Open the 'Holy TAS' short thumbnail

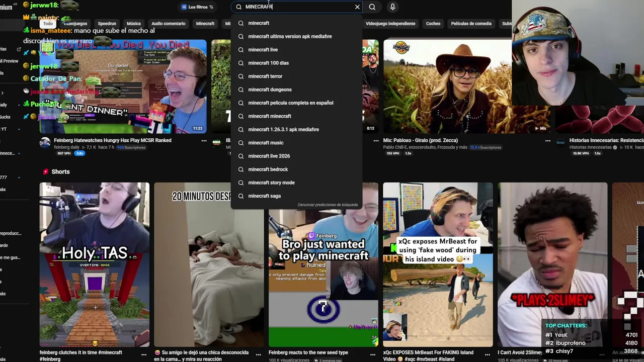[x=95, y=264]
